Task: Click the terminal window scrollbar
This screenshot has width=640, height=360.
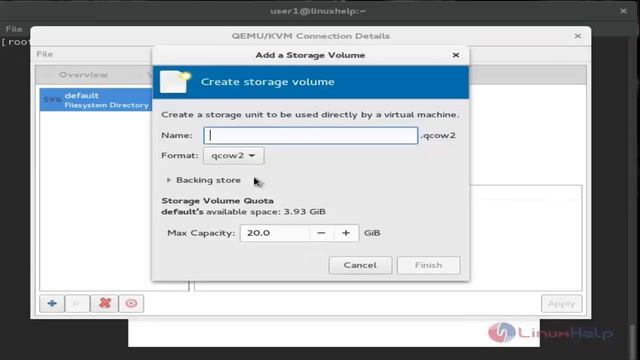Action: pos(633,341)
